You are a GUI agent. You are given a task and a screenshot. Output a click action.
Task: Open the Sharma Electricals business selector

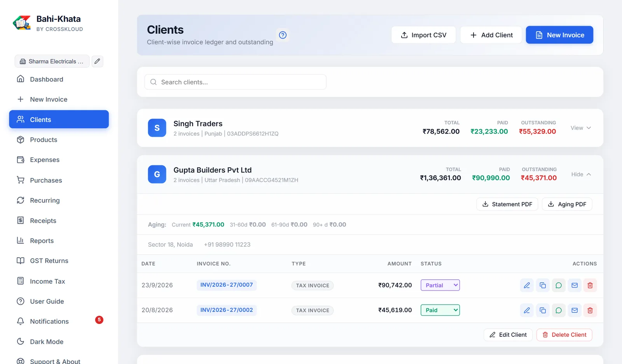(x=52, y=61)
